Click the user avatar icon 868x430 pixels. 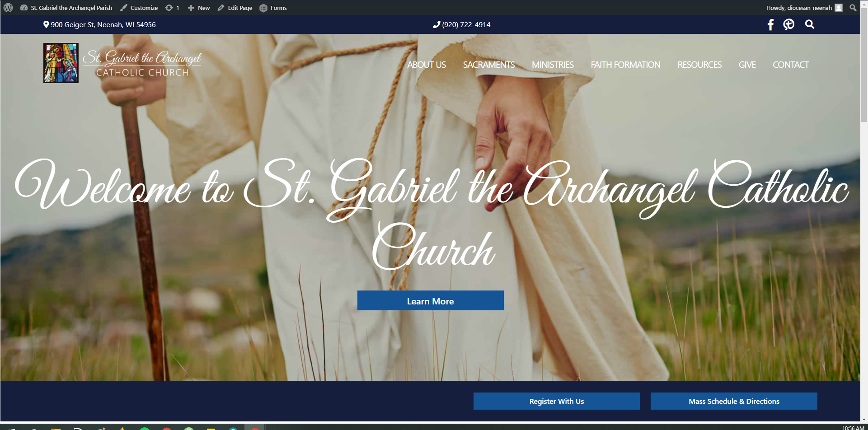coord(839,8)
